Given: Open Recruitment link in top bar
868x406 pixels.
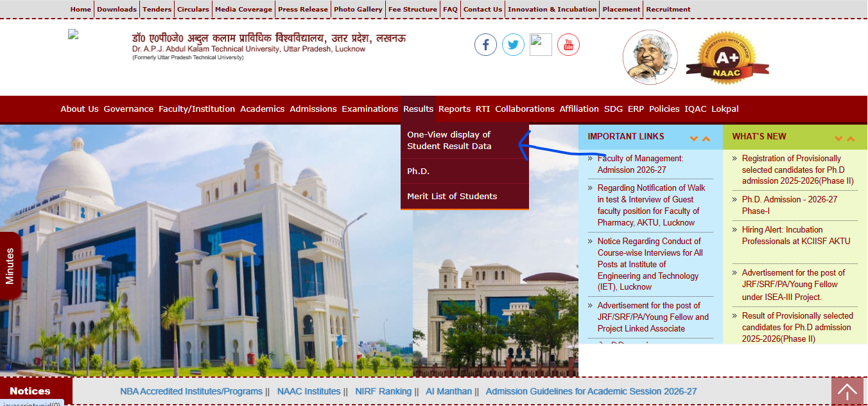Looking at the screenshot, I should coord(668,9).
